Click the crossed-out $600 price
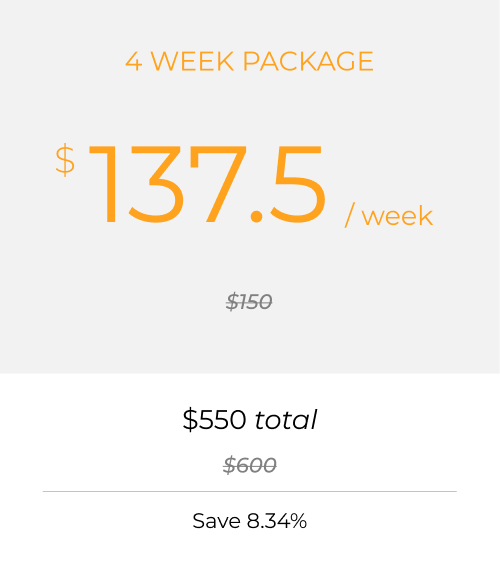The width and height of the screenshot is (500, 563). click(x=249, y=465)
